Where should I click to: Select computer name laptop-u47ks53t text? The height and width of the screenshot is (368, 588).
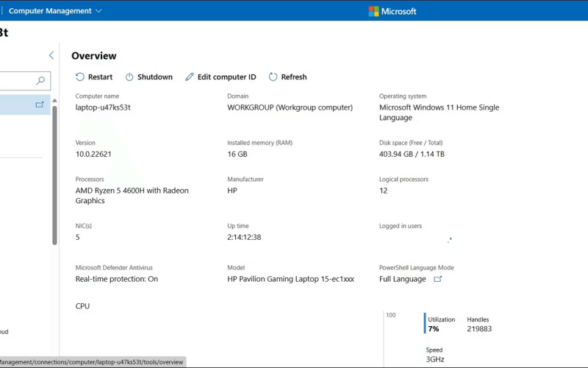point(103,107)
